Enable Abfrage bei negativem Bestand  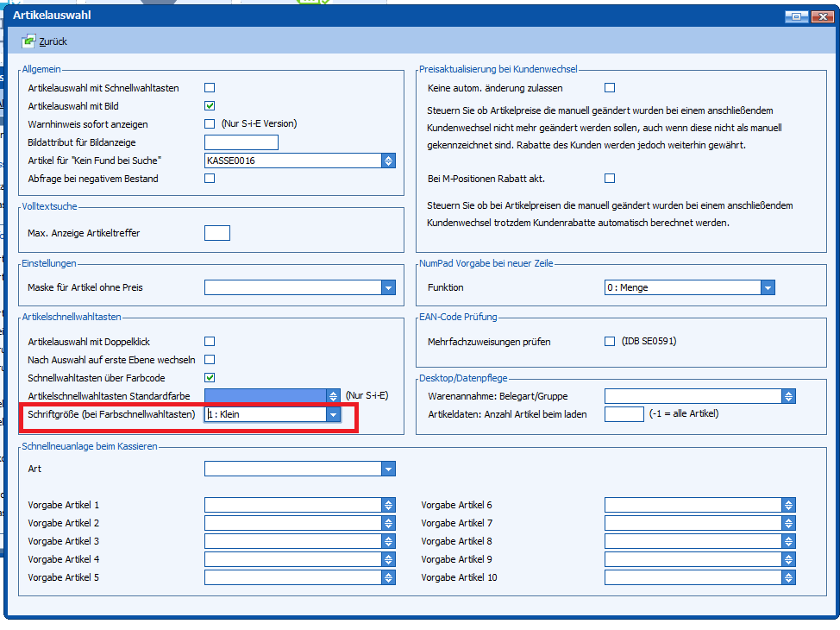point(210,179)
